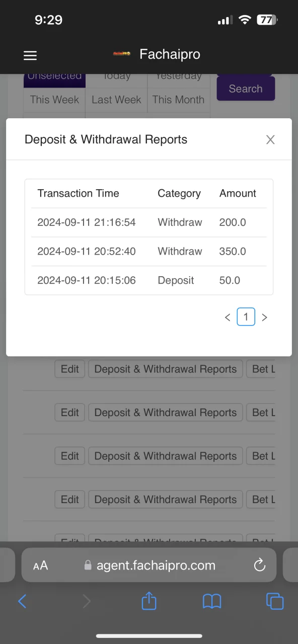Tap the Safari back arrow

[22, 601]
